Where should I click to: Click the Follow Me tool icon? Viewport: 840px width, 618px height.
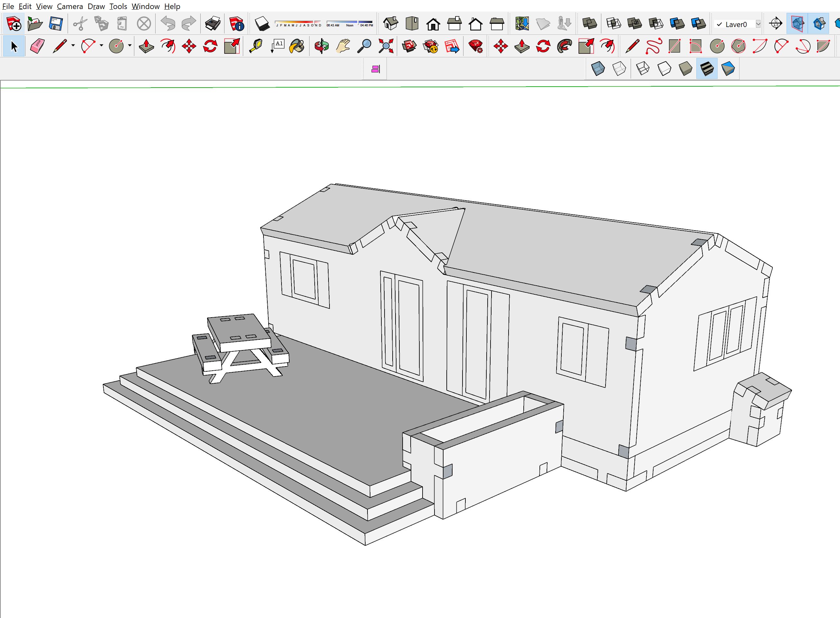(x=564, y=46)
